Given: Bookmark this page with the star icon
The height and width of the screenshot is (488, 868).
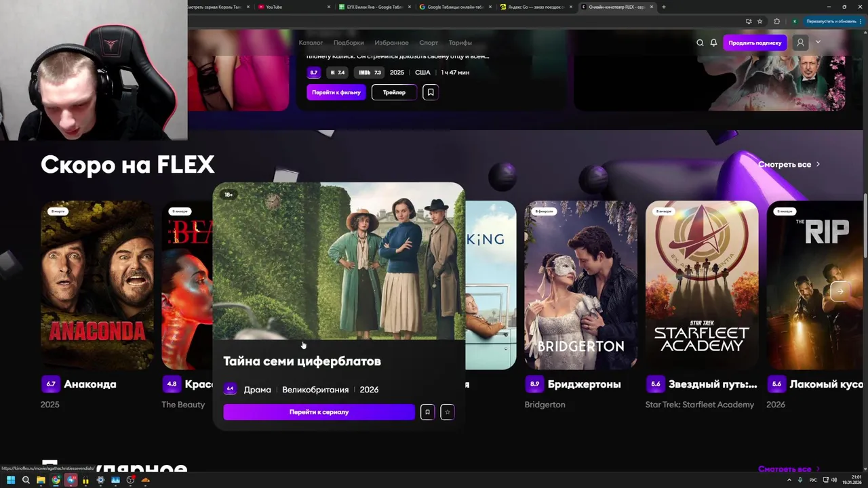Looking at the screenshot, I should (759, 21).
